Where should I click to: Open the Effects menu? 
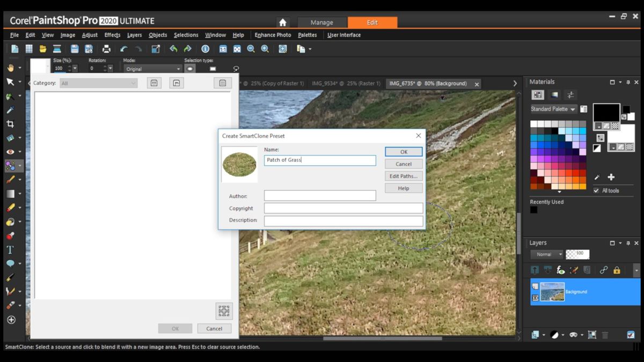pyautogui.click(x=112, y=35)
